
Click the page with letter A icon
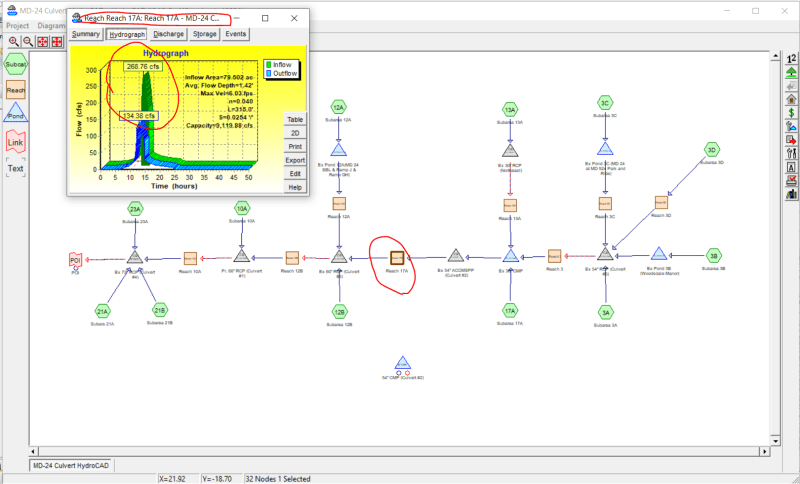coord(791,167)
